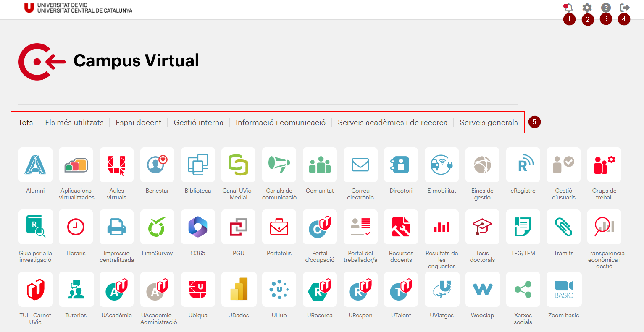Select the Tots category tab
This screenshot has height=332, width=644.
(x=26, y=123)
